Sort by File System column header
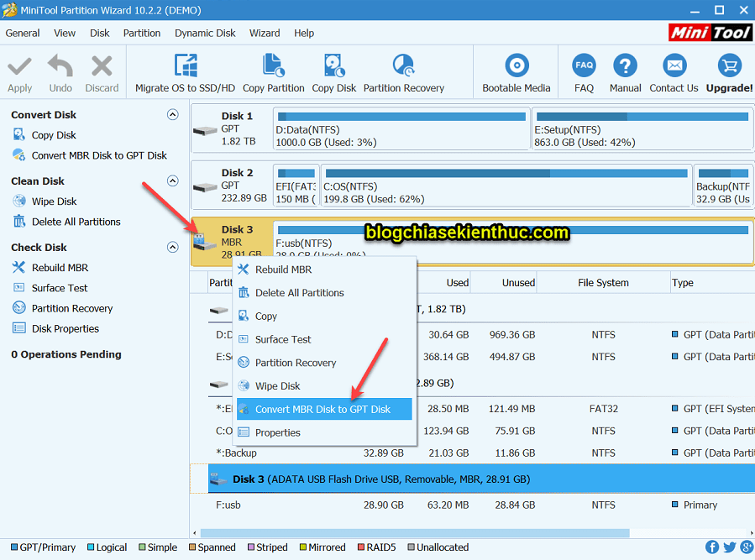Viewport: 755px width, 560px height. pos(603,283)
